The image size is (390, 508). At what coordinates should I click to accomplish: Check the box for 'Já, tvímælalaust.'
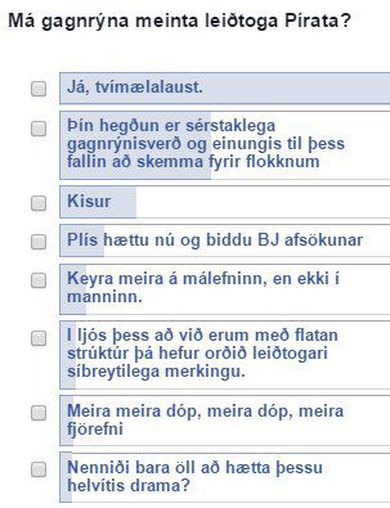point(39,89)
